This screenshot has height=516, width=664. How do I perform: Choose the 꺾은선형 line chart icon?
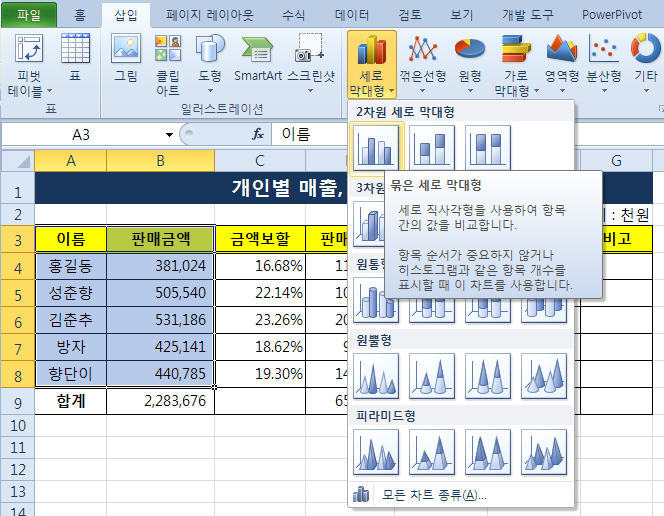point(422,50)
